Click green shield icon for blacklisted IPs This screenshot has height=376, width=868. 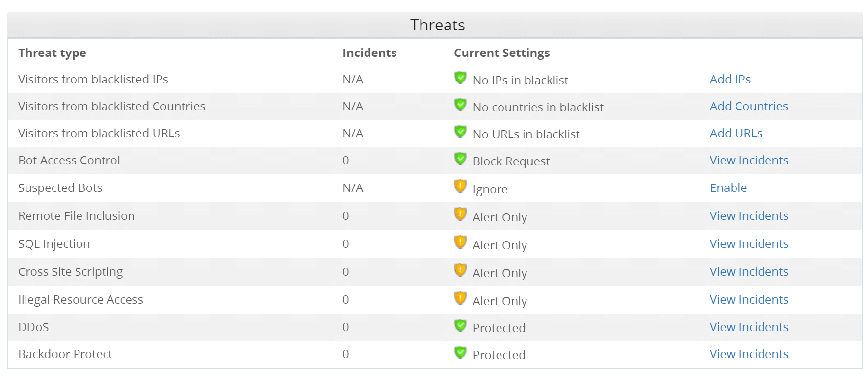460,78
